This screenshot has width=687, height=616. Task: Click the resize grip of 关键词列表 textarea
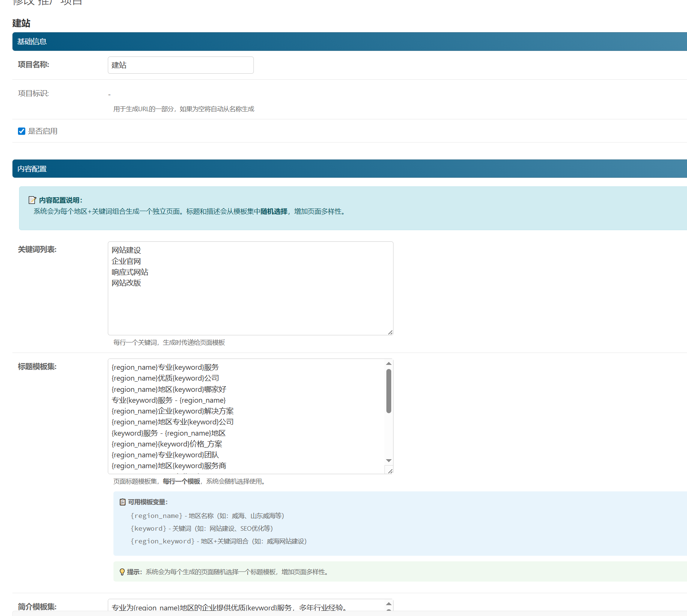coord(390,332)
